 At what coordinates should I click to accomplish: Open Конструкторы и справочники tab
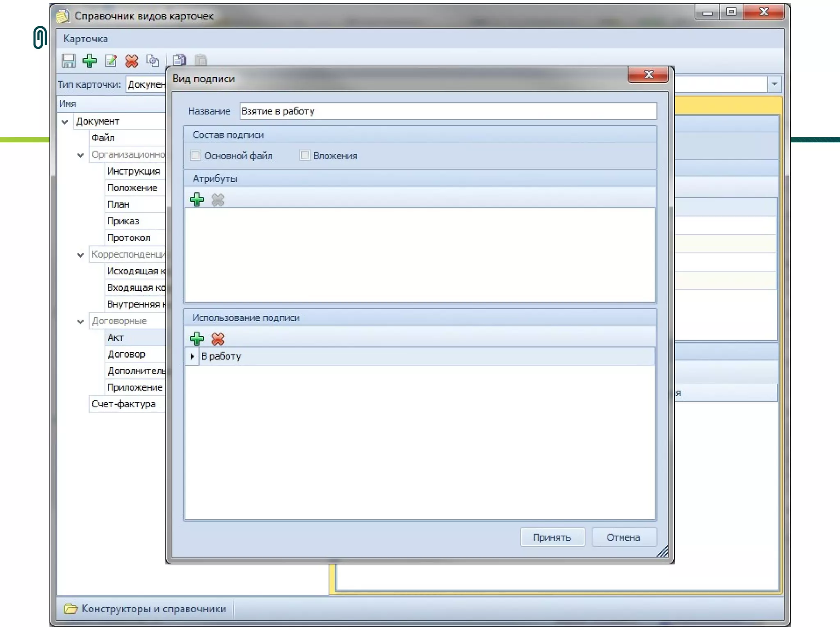coord(146,609)
